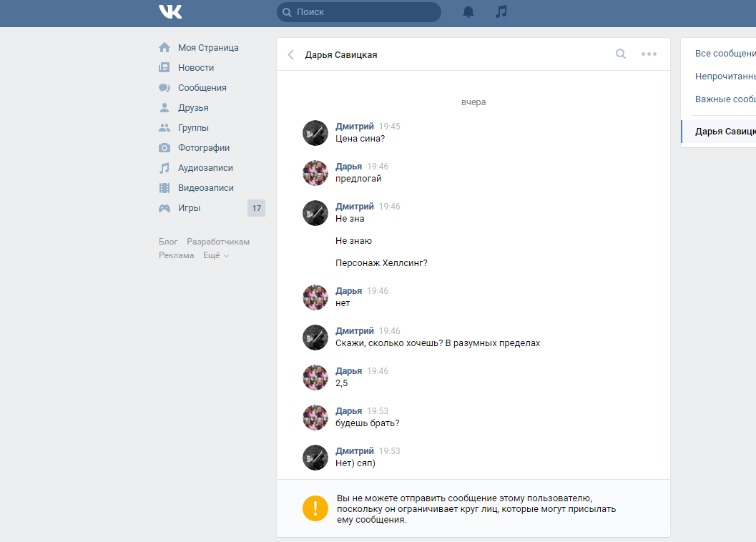Open the music note player icon
This screenshot has height=542, width=756.
click(x=501, y=11)
